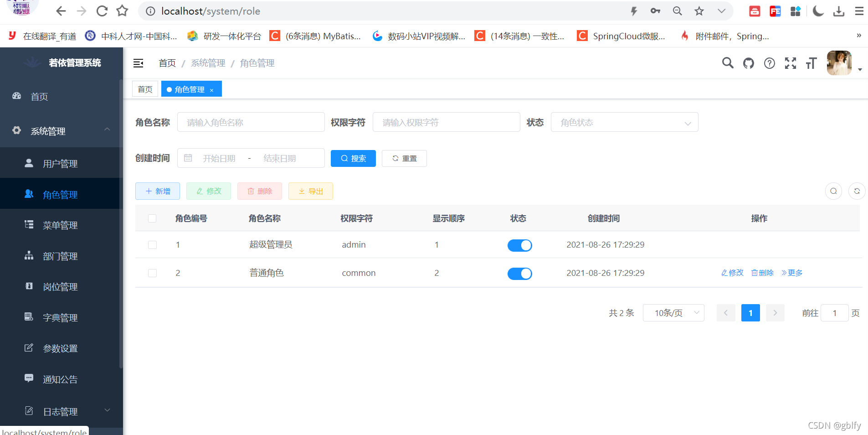The width and height of the screenshot is (868, 435).
Task: Click the help question mark icon
Action: [x=770, y=63]
